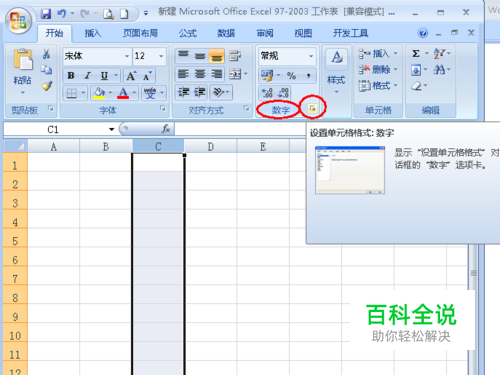Right-align the cell text
This screenshot has width=500, height=375.
[217, 74]
